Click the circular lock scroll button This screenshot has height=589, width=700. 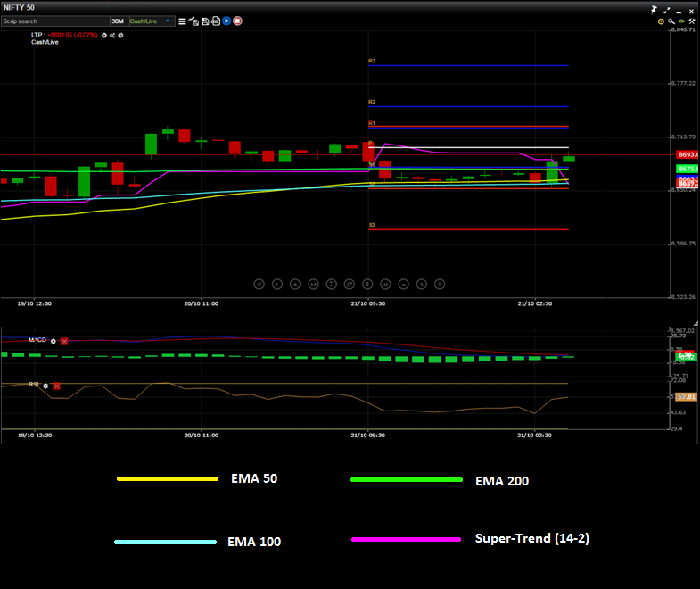tap(367, 284)
